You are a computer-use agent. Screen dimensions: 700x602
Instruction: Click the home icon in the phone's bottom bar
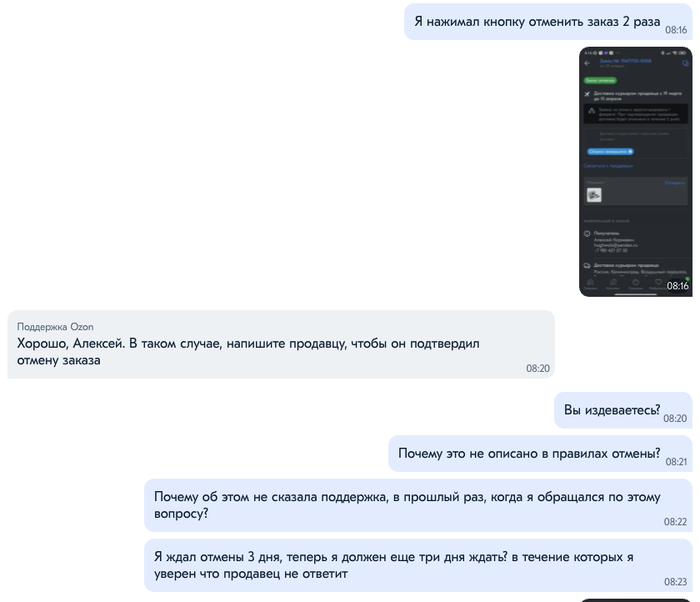590,283
